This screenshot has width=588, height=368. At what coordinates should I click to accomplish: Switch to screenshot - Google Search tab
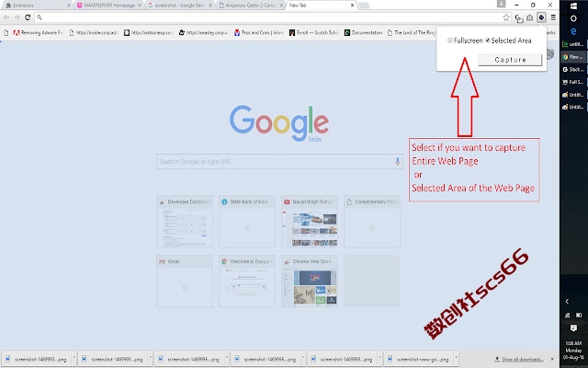point(180,6)
